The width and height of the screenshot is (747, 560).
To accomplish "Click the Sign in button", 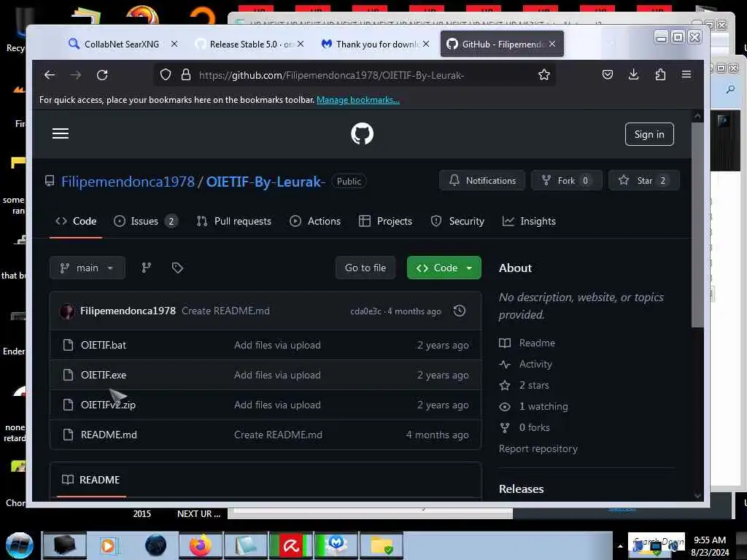I will 649,134.
